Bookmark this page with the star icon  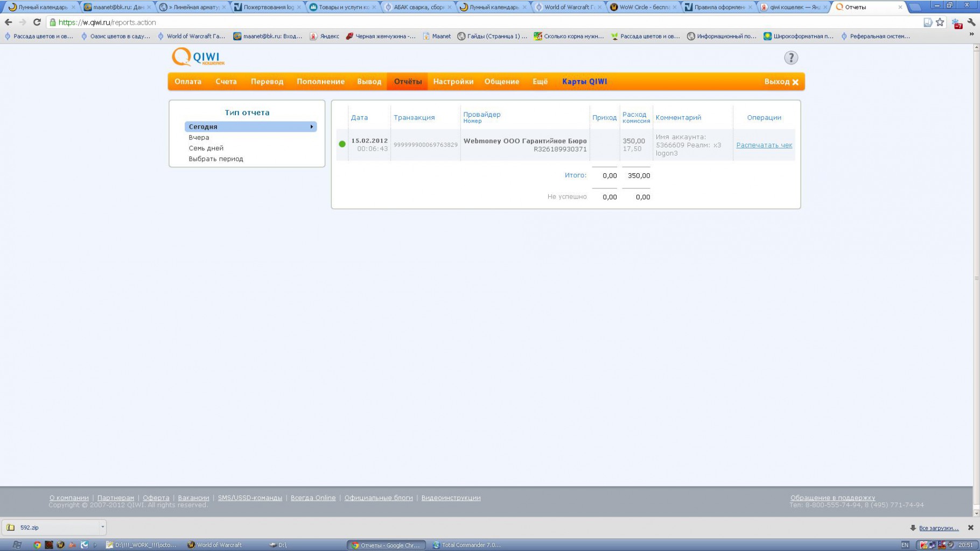(x=940, y=22)
